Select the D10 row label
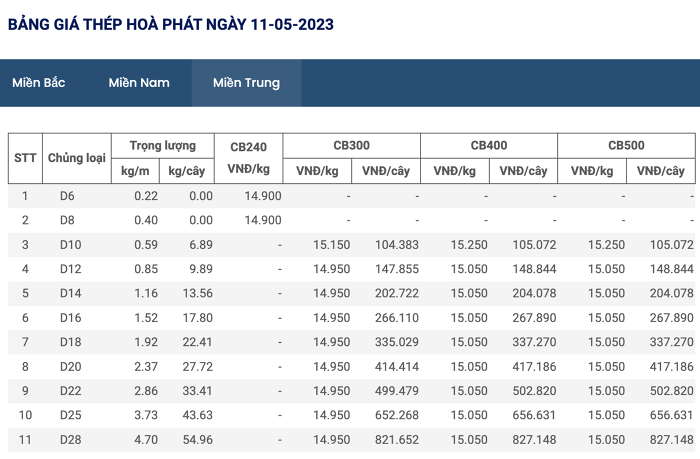700x459 pixels. click(71, 245)
